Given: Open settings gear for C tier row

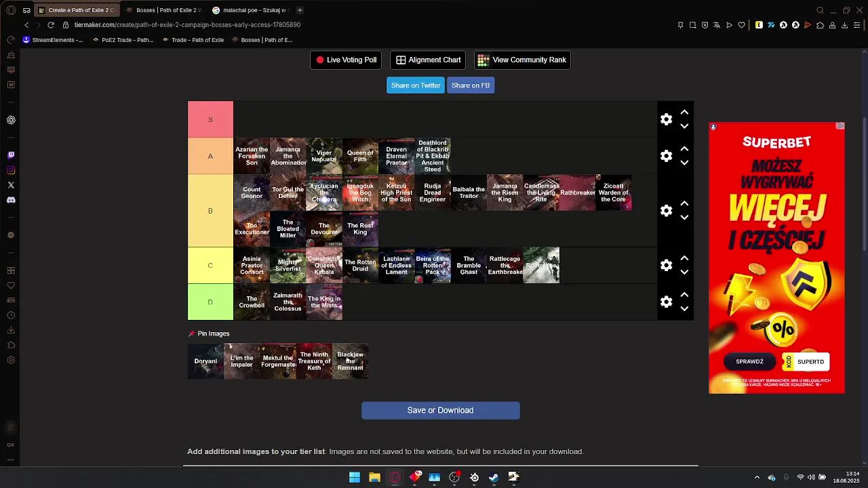Looking at the screenshot, I should pyautogui.click(x=666, y=265).
